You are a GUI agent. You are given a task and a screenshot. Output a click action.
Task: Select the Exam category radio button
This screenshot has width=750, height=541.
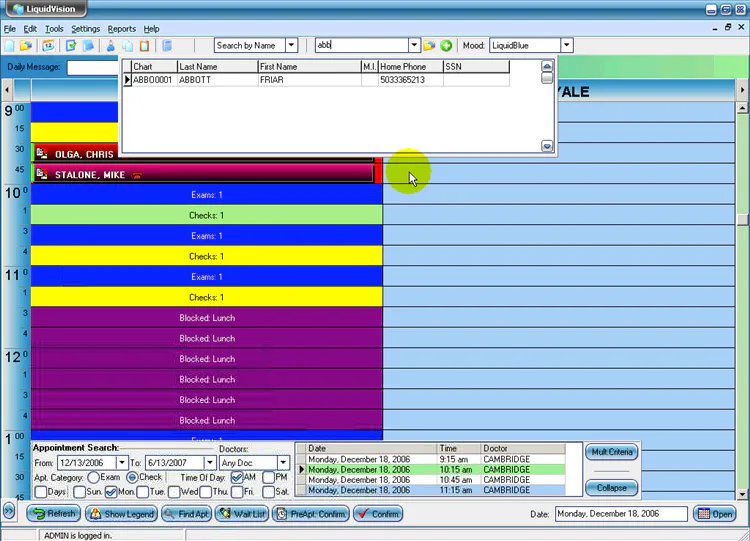[x=94, y=477]
